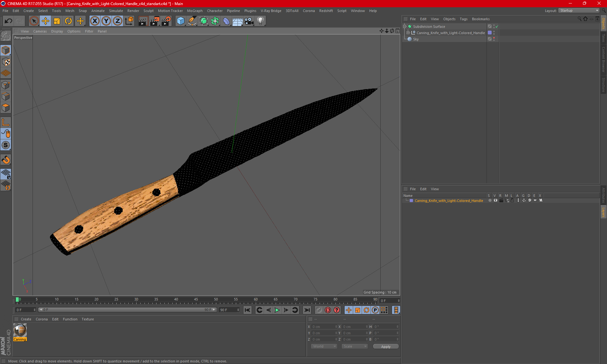Activate the Rotate tool

[x=68, y=21]
